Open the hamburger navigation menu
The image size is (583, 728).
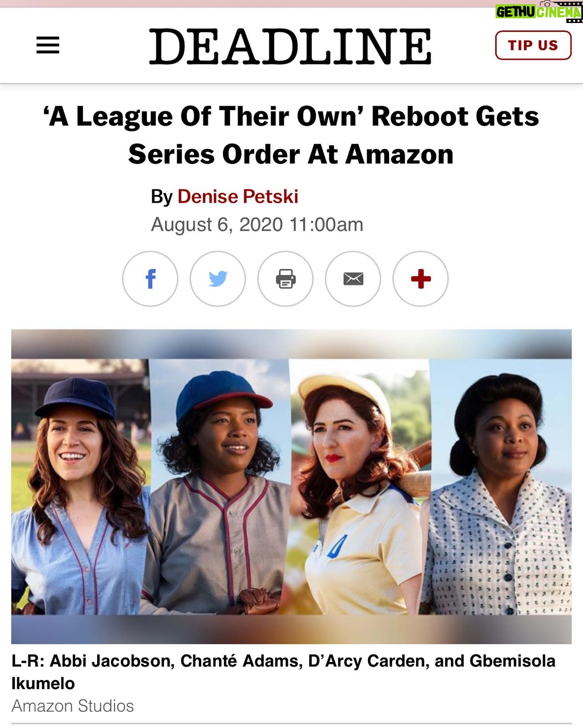[x=48, y=45]
